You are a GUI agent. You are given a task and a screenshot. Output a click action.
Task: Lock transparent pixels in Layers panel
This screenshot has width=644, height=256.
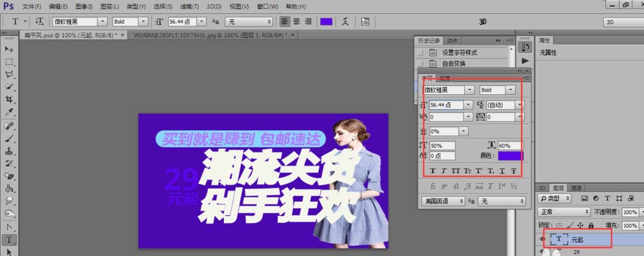point(559,226)
